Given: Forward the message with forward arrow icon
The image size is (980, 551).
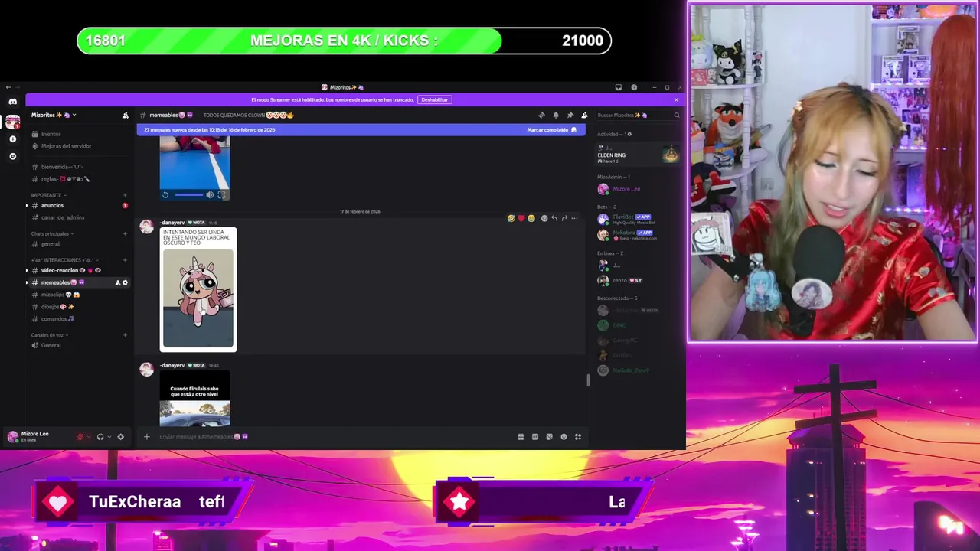Looking at the screenshot, I should pos(564,218).
